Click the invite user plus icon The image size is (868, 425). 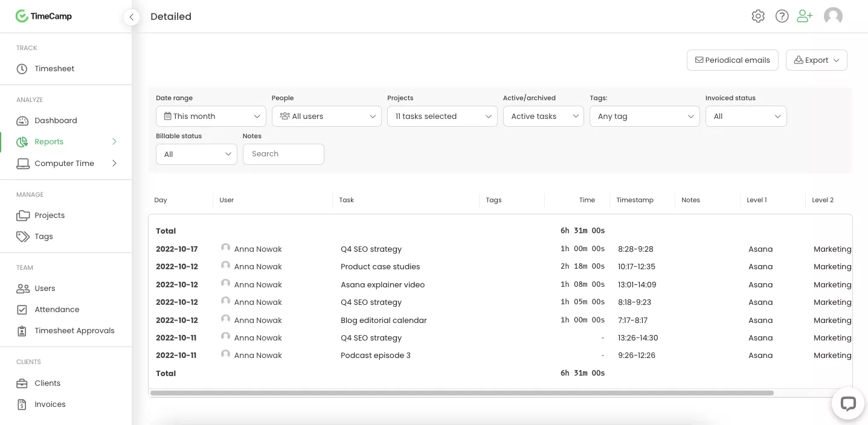pos(805,16)
